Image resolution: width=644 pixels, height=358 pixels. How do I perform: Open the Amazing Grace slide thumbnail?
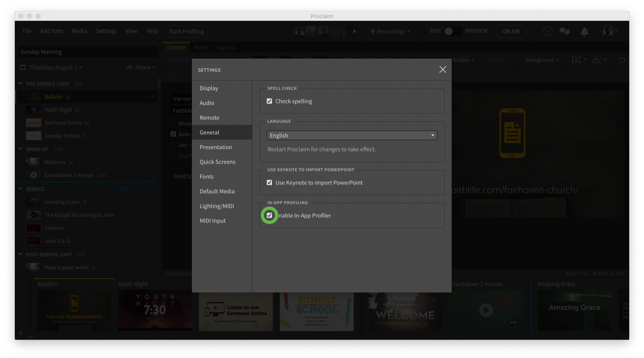coord(575,310)
